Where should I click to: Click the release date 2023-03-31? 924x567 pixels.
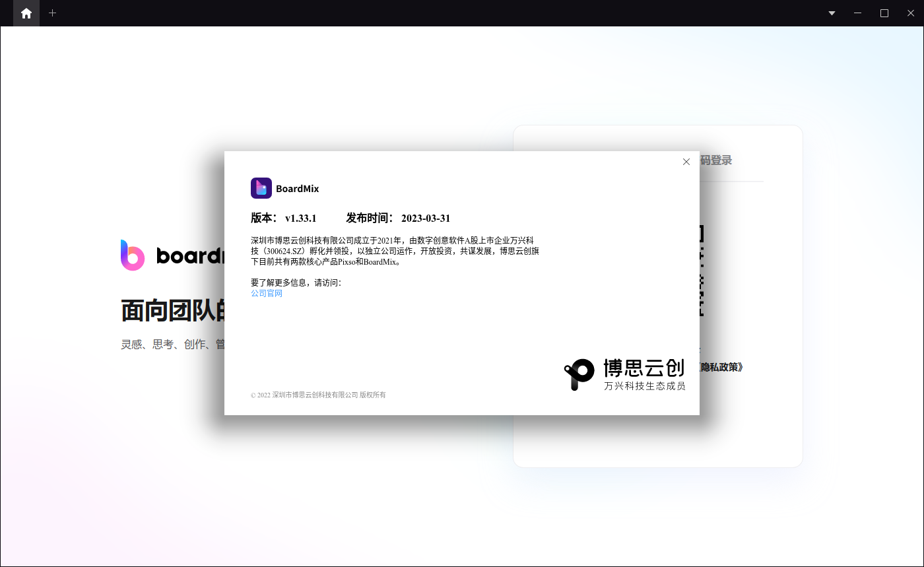tap(426, 218)
